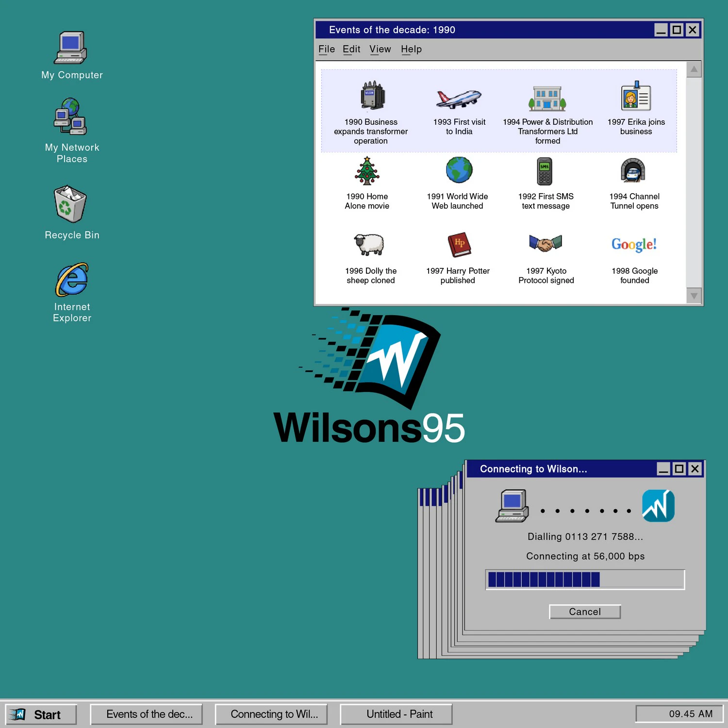The width and height of the screenshot is (728, 728).
Task: Click the Wilson logo icon in Connecting dialog
Action: coord(658,506)
